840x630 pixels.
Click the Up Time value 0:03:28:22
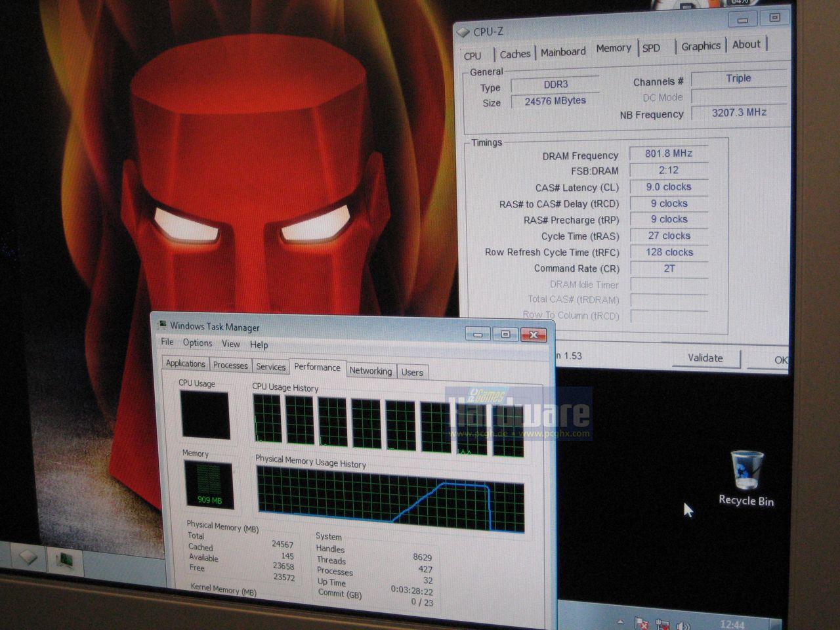412,589
